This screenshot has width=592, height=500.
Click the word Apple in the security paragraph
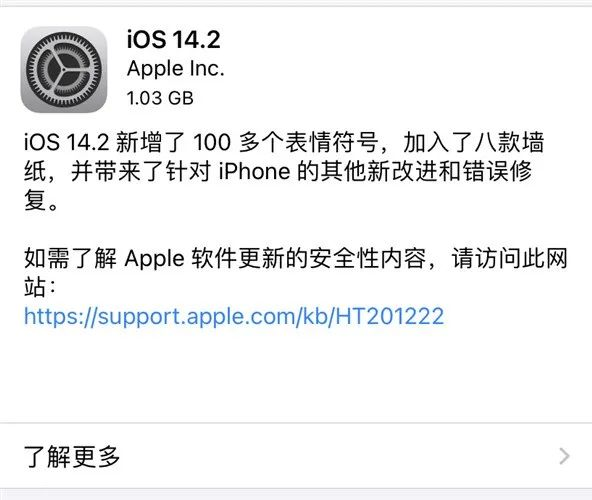[x=154, y=259]
